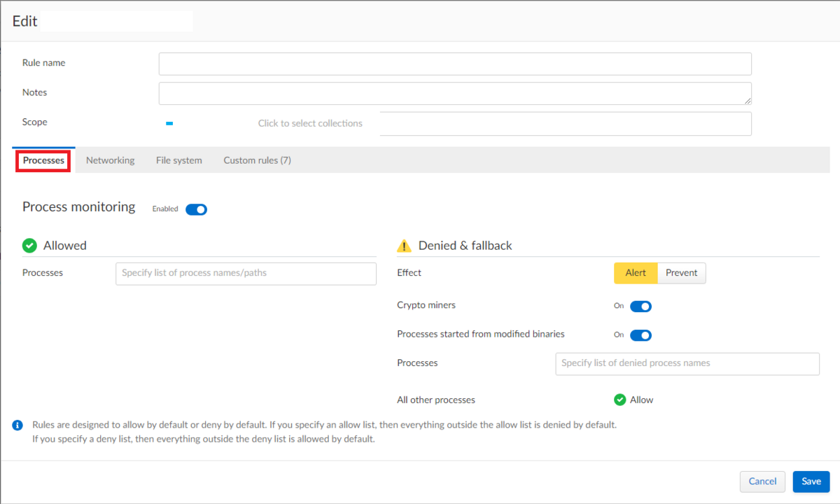The height and width of the screenshot is (504, 840).
Task: Click the blue info icon
Action: pos(17,425)
